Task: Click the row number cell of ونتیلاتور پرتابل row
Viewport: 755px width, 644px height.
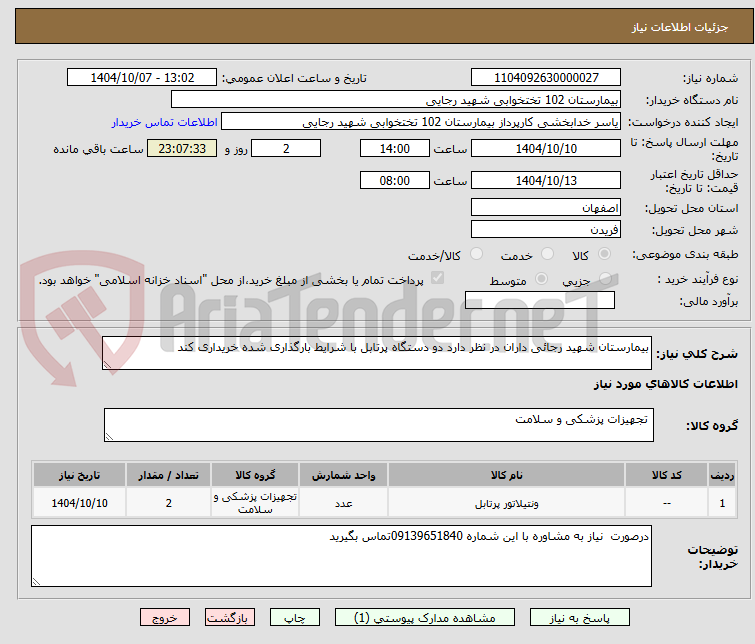Action: coord(722,503)
